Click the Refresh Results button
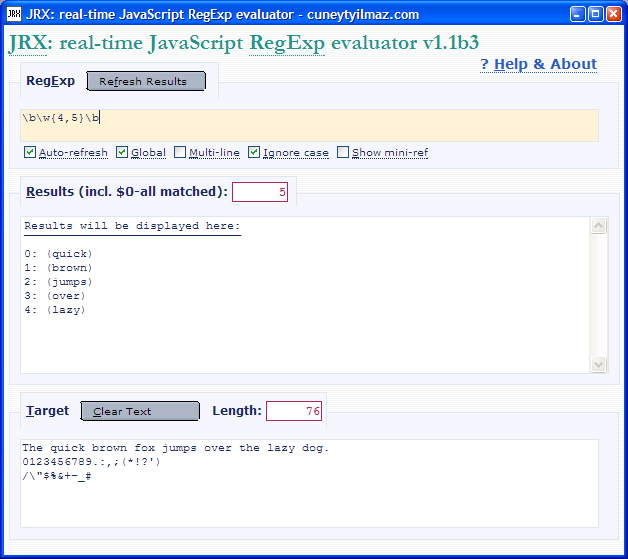 pyautogui.click(x=146, y=81)
